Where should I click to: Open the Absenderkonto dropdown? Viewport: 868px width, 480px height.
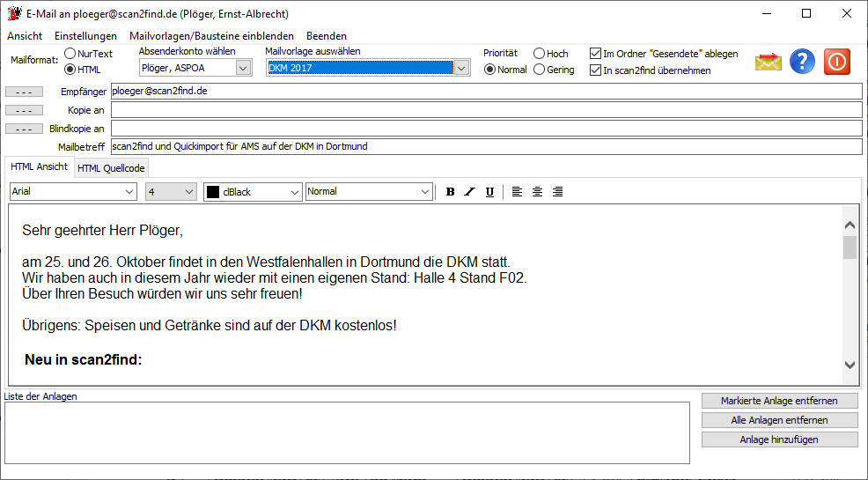(x=243, y=68)
